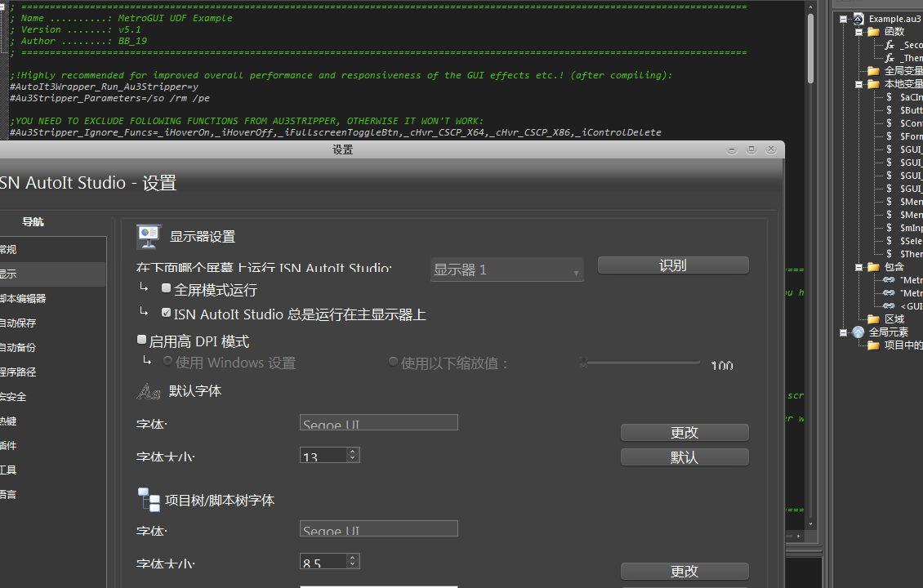Open 脚本编辑器 in the navigation list
This screenshot has width=923, height=588.
(x=23, y=299)
